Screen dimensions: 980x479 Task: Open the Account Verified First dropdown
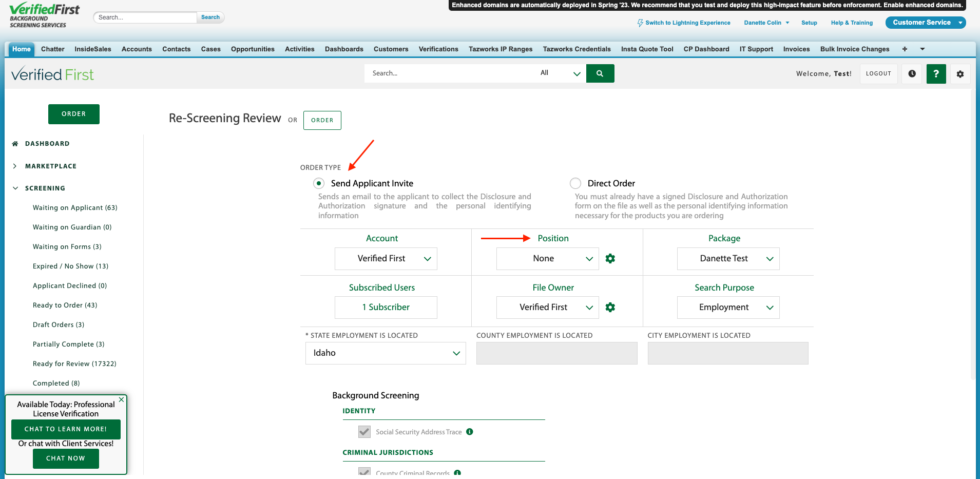[x=386, y=259]
